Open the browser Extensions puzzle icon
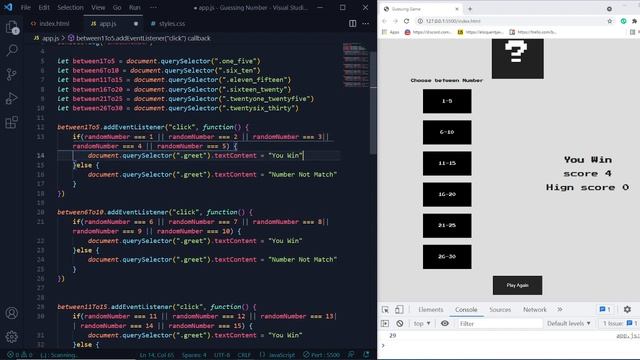 [634, 21]
